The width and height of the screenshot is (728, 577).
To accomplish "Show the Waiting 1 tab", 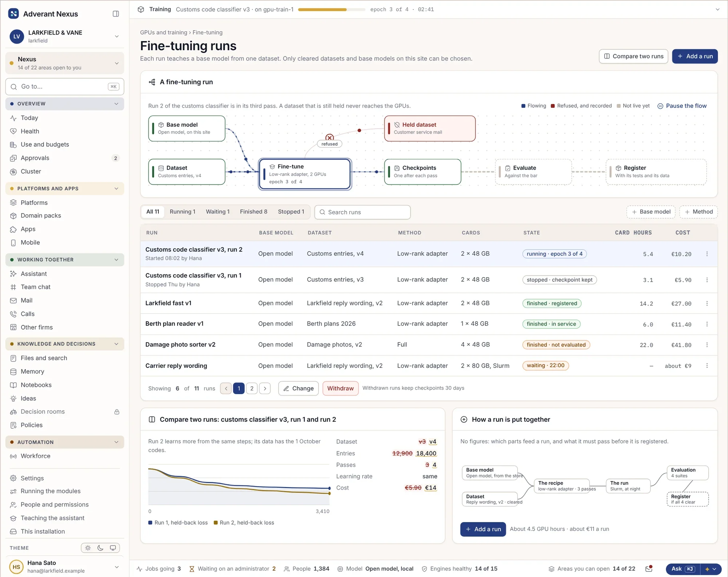I will (x=218, y=212).
